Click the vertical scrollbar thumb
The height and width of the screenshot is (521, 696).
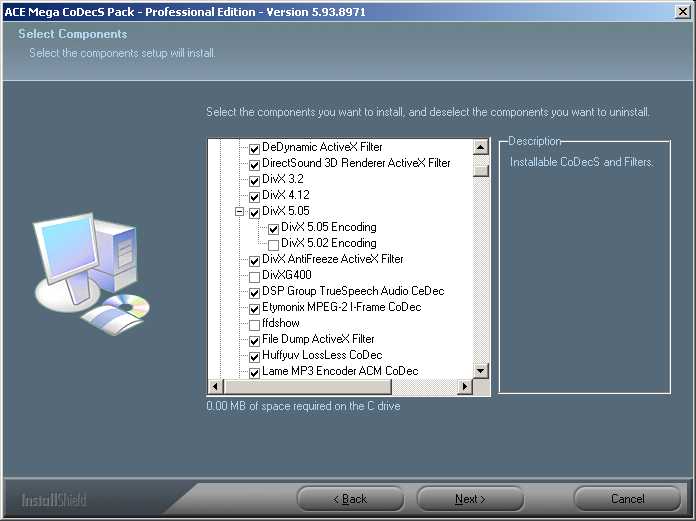pos(481,169)
